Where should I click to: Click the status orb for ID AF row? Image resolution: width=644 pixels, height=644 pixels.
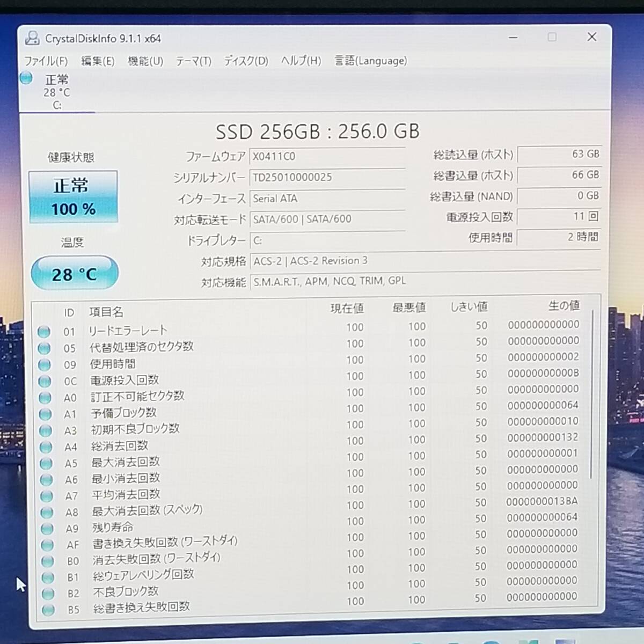[48, 545]
